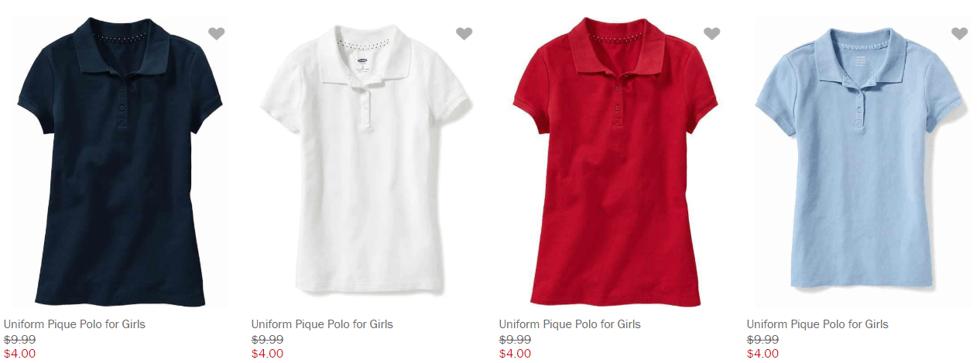
Task: Click the title link under the red polo
Action: pos(570,324)
